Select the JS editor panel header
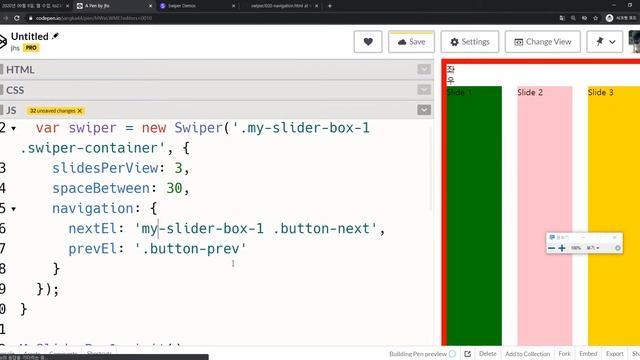Viewport: 640px width, 360px height. click(216, 110)
